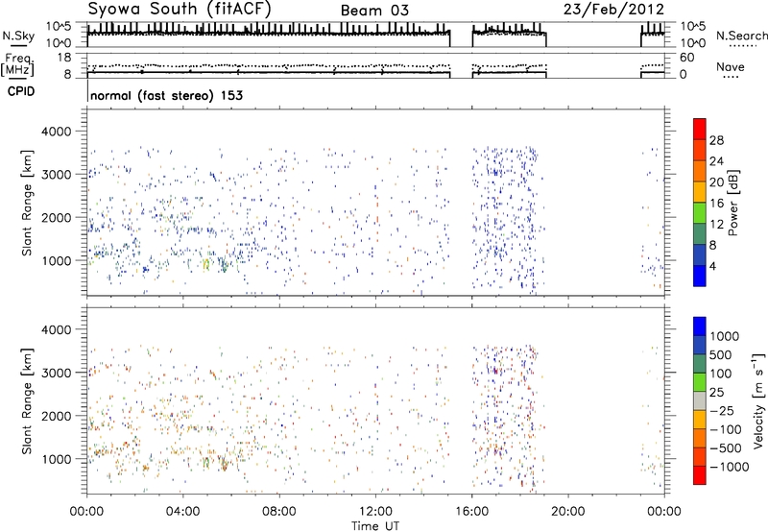Click the '04:00' time tick label
The height and width of the screenshot is (532, 768).
pos(182,512)
